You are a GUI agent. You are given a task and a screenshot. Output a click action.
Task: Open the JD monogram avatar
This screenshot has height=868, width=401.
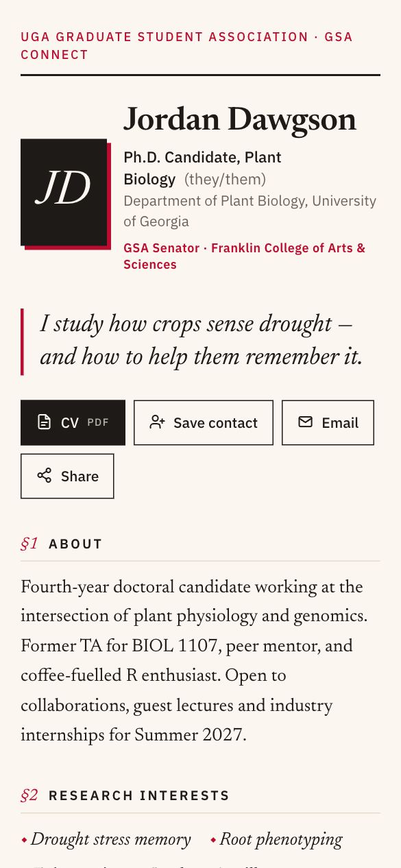click(64, 192)
